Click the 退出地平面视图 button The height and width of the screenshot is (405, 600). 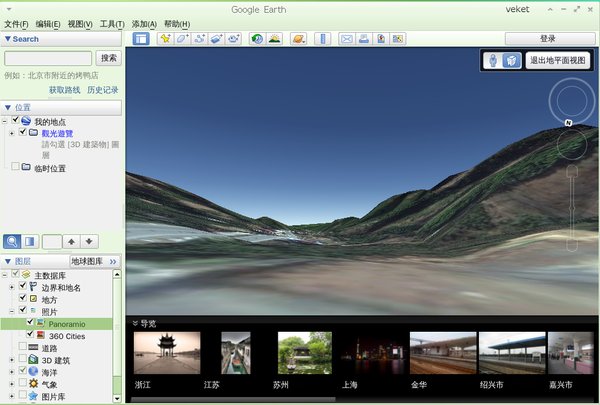click(558, 61)
